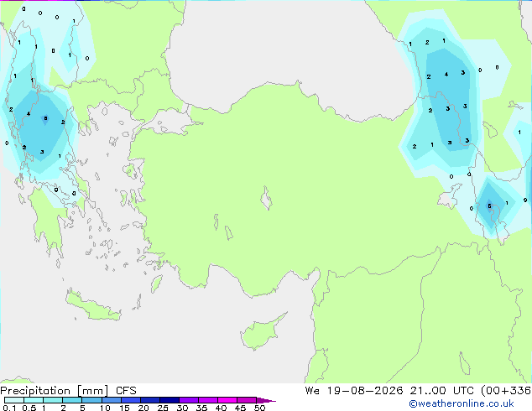Click the 1–2 mm legend color box
Viewport: 532px width, 411px height.
click(x=53, y=400)
